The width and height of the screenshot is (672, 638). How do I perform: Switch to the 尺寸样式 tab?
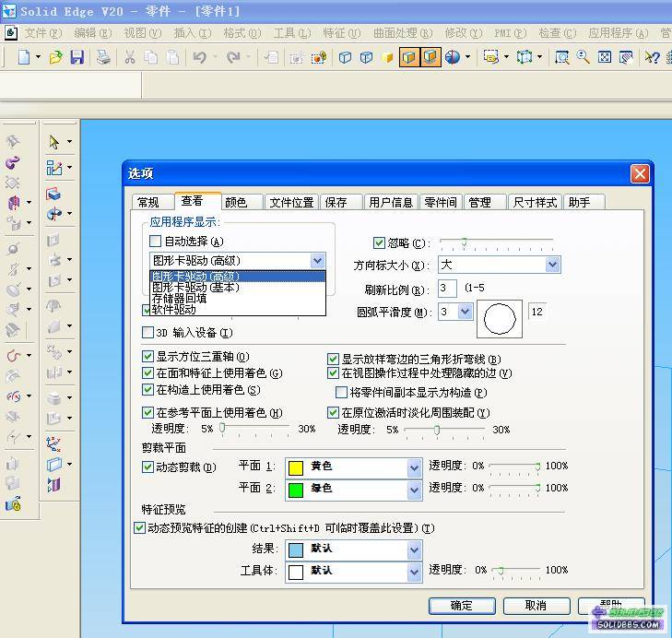coord(535,202)
